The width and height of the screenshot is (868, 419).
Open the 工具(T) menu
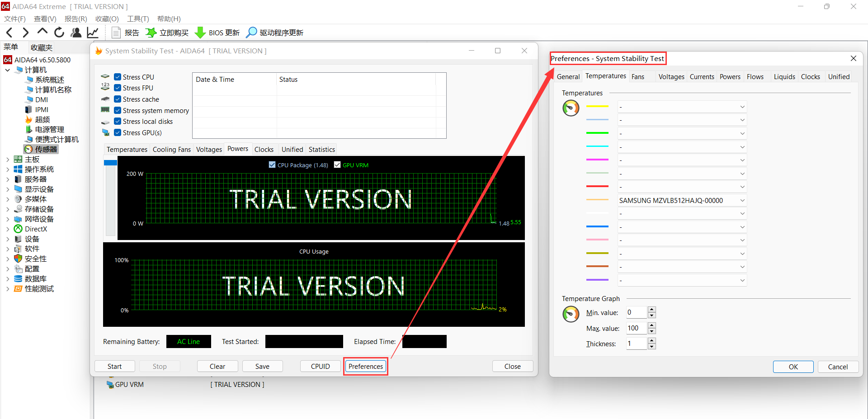[x=138, y=19]
